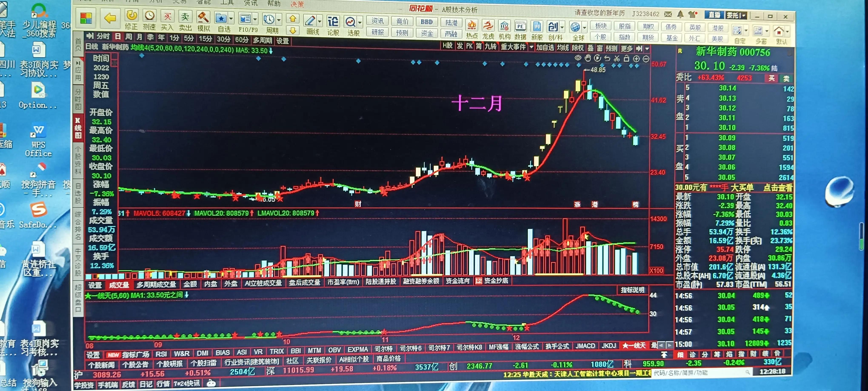Screen dimensions: 868x391
Task: Click the 买入 buy icon
Action: (167, 16)
